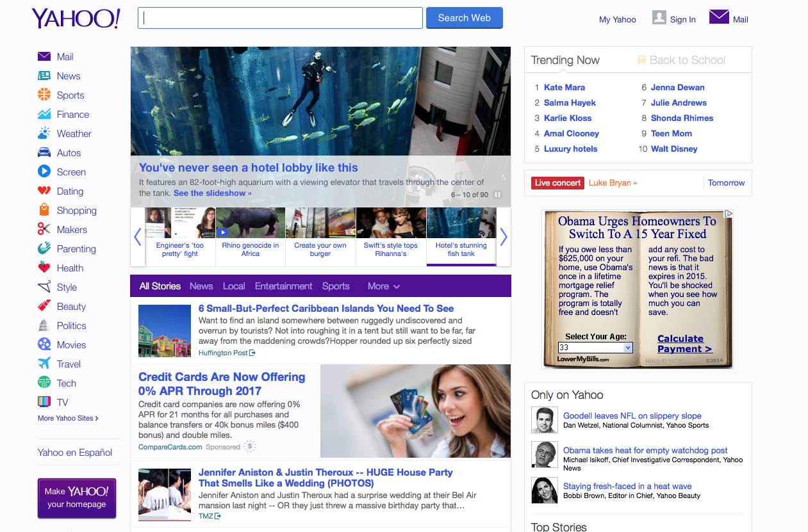Open the Mail envelope icon in sidebar
The width and height of the screenshot is (808, 532).
(44, 56)
